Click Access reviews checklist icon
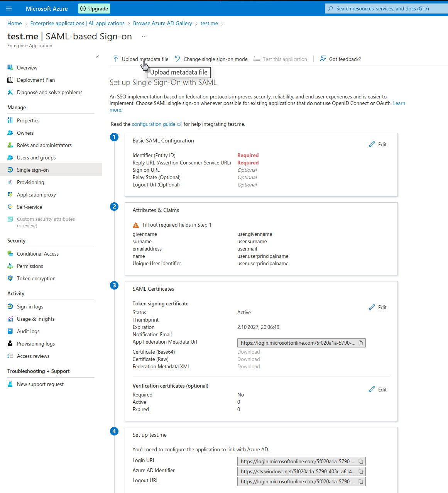 (x=10, y=356)
